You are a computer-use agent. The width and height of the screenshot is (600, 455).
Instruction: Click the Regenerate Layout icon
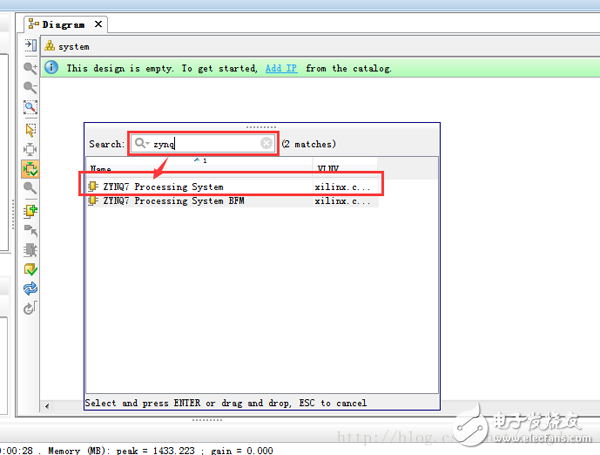30,288
